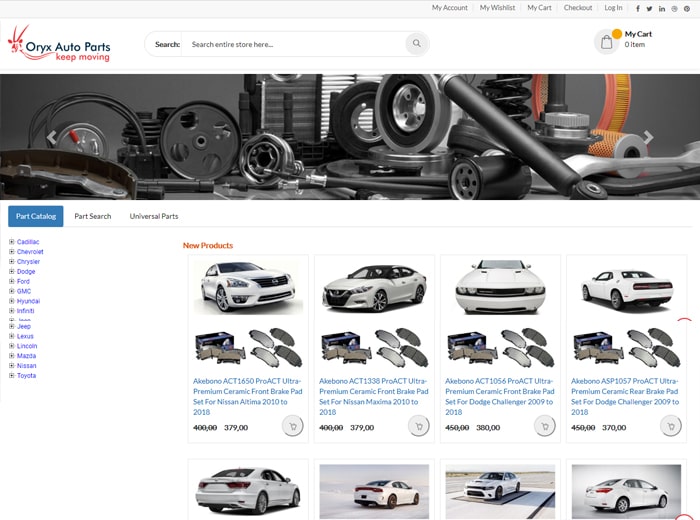Click brake pad image under ACT1650 card
Image resolution: width=700 pixels, height=520 pixels.
pos(248,347)
